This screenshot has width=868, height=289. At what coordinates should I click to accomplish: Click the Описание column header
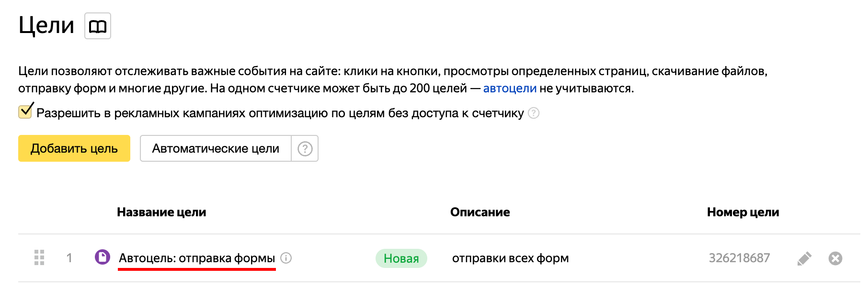pos(480,212)
